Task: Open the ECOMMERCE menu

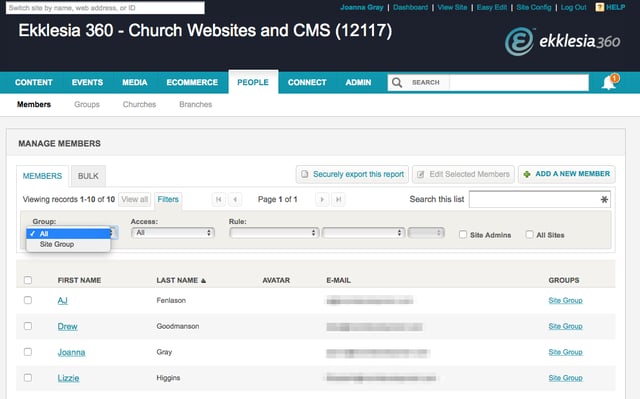Action: 192,82
